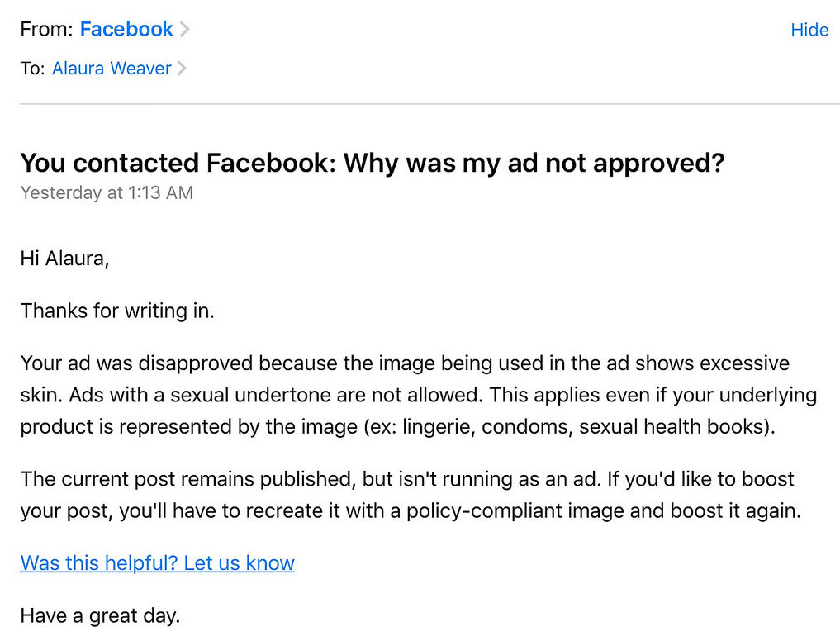
Task: Follow the 'Was this helpful? Let us know' link
Action: click(x=158, y=563)
